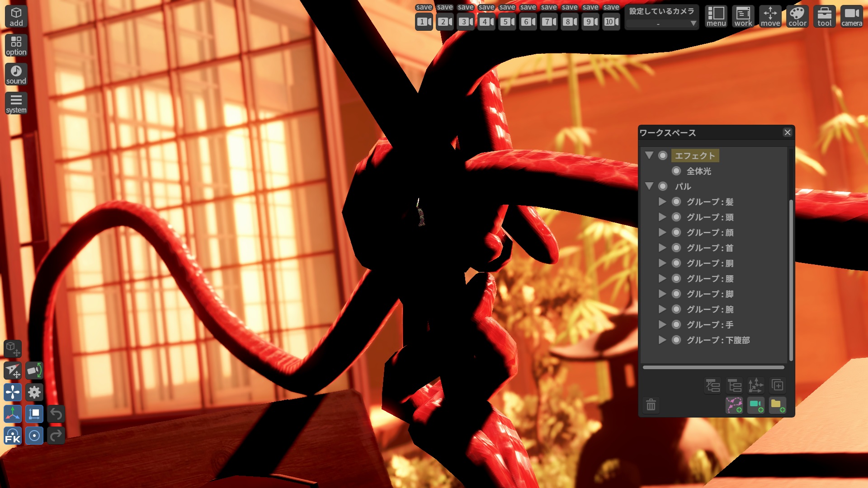Toggle the FK mode button
Image resolution: width=868 pixels, height=488 pixels.
pos(13,436)
